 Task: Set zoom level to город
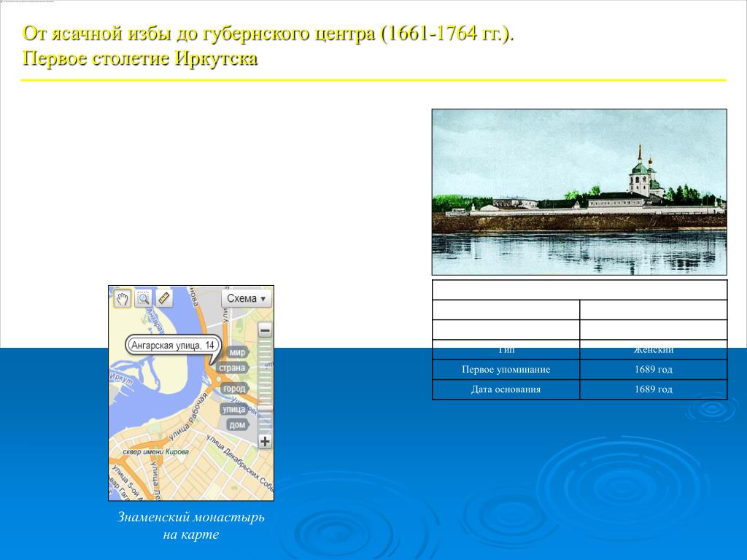pyautogui.click(x=234, y=389)
